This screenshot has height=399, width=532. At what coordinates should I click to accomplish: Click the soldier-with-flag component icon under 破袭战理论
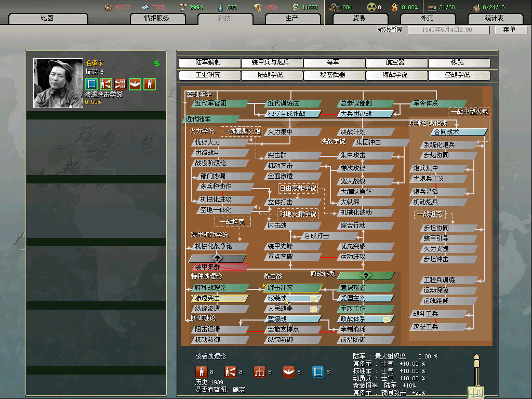click(201, 372)
